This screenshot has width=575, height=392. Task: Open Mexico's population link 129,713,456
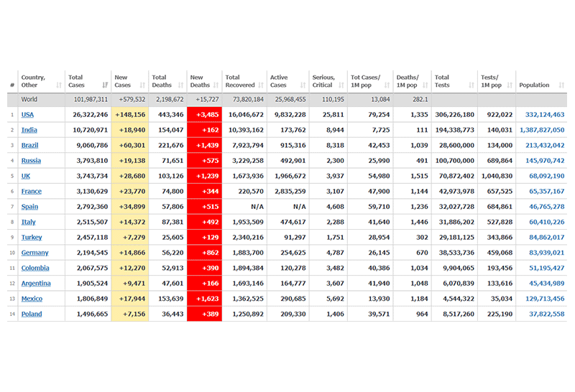coord(544,299)
